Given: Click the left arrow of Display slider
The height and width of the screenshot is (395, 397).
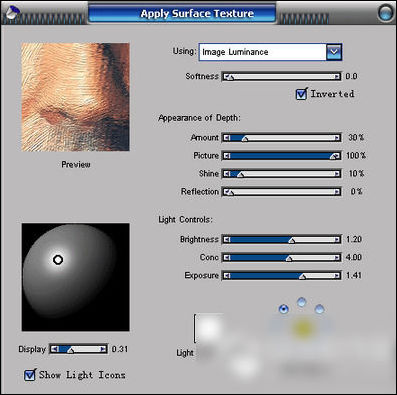Looking at the screenshot, I should pos(55,349).
